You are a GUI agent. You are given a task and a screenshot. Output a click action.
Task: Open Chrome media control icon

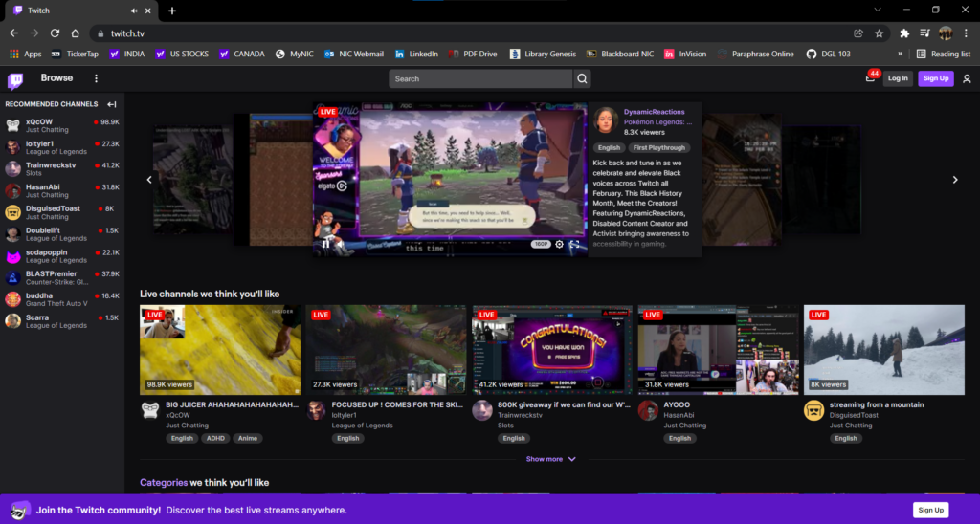[x=925, y=33]
